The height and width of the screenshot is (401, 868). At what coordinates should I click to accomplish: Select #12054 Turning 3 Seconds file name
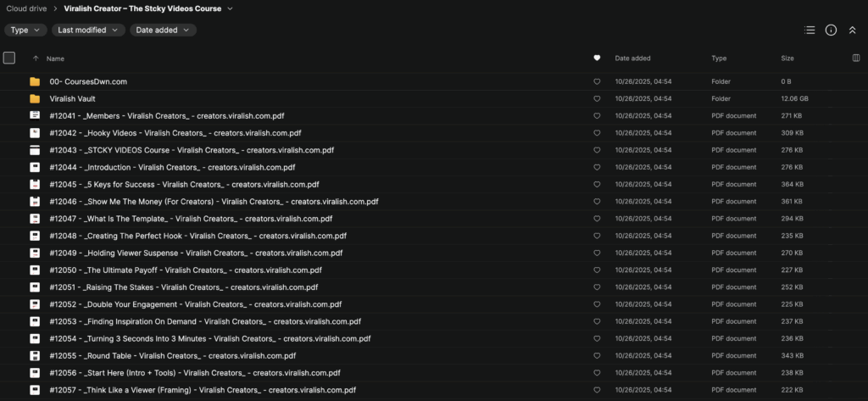click(210, 339)
